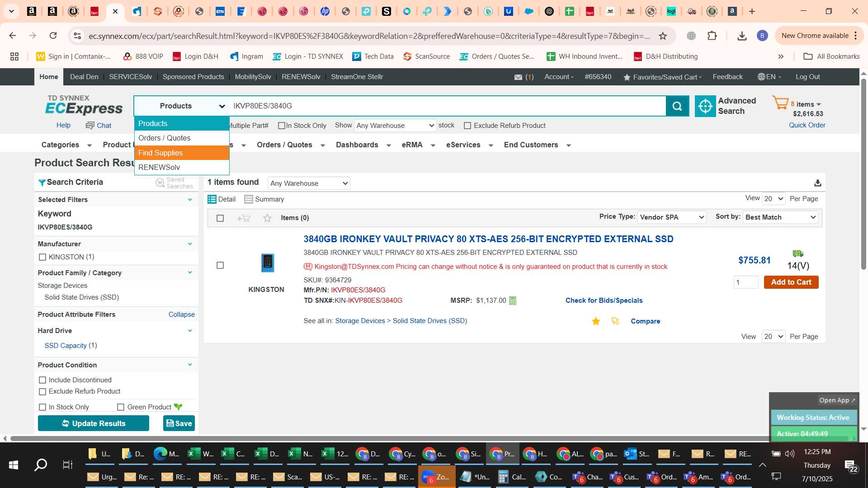Open the results Any Warehouse dropdown
This screenshot has height=488, width=868.
(309, 183)
